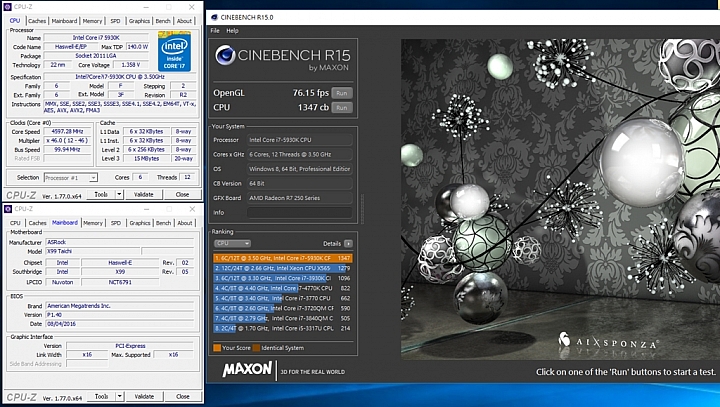The width and height of the screenshot is (720, 407).
Task: Run the OpenGL benchmark
Action: [x=342, y=93]
